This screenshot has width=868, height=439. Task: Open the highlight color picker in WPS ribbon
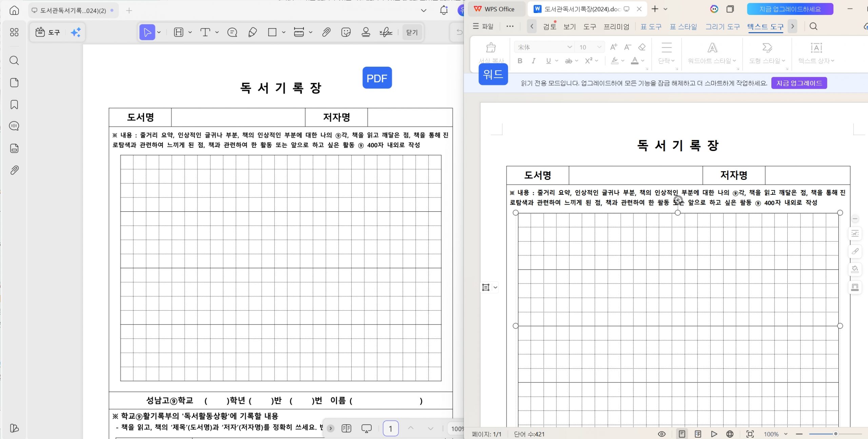click(x=615, y=61)
